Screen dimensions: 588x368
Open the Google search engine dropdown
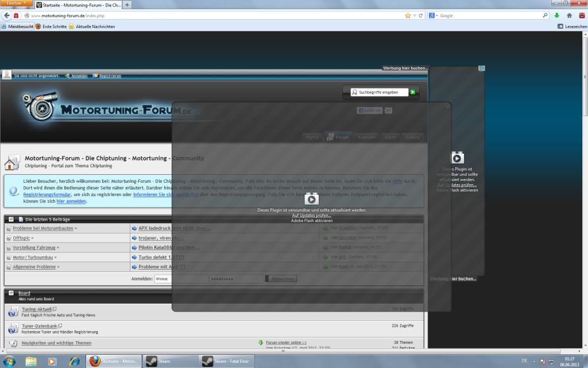coord(433,16)
